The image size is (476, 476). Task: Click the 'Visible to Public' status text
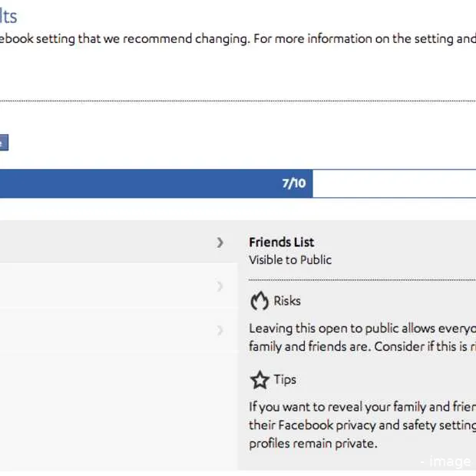coord(290,259)
